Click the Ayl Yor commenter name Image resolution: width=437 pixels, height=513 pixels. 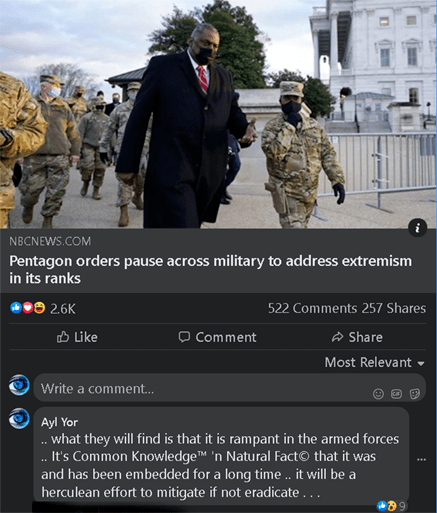click(x=59, y=422)
